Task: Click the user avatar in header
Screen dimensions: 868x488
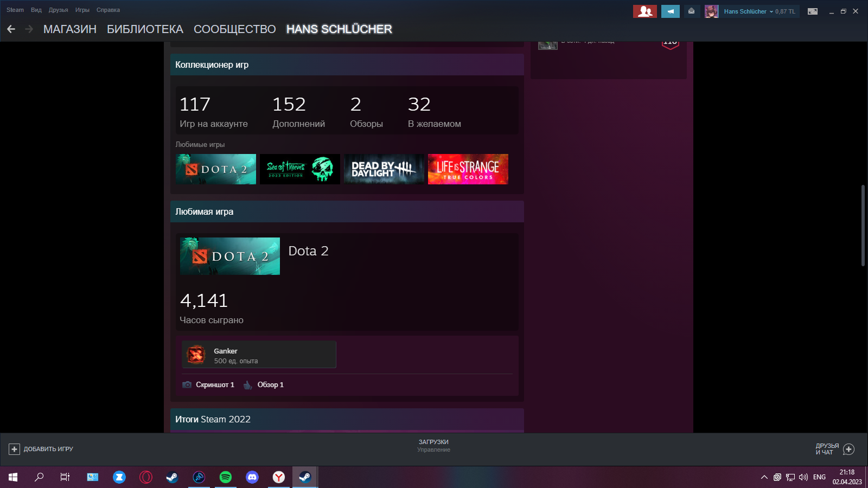Action: coord(712,11)
